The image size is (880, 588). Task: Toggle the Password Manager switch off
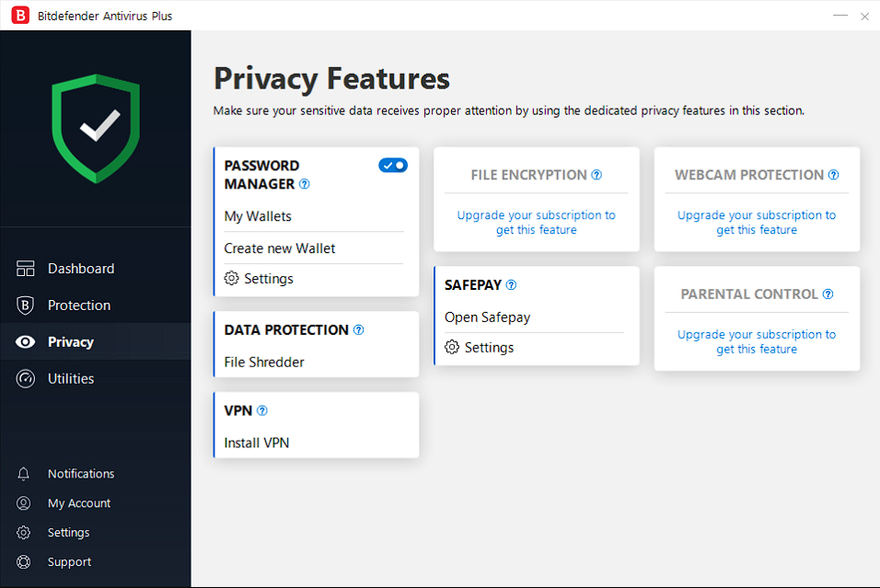(x=393, y=165)
